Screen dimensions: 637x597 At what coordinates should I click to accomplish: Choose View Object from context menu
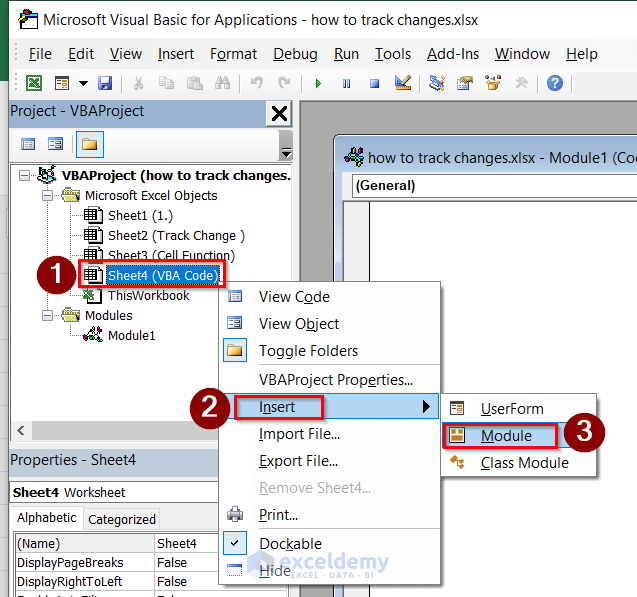(330, 324)
